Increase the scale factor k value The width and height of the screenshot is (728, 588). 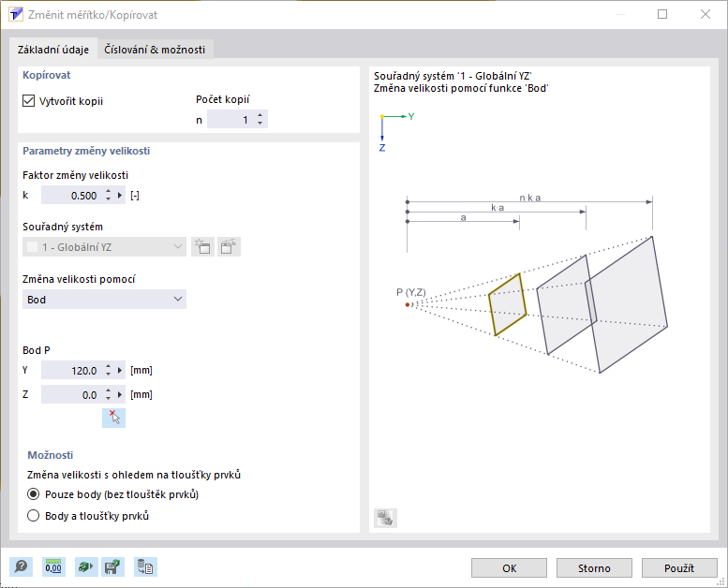108,191
